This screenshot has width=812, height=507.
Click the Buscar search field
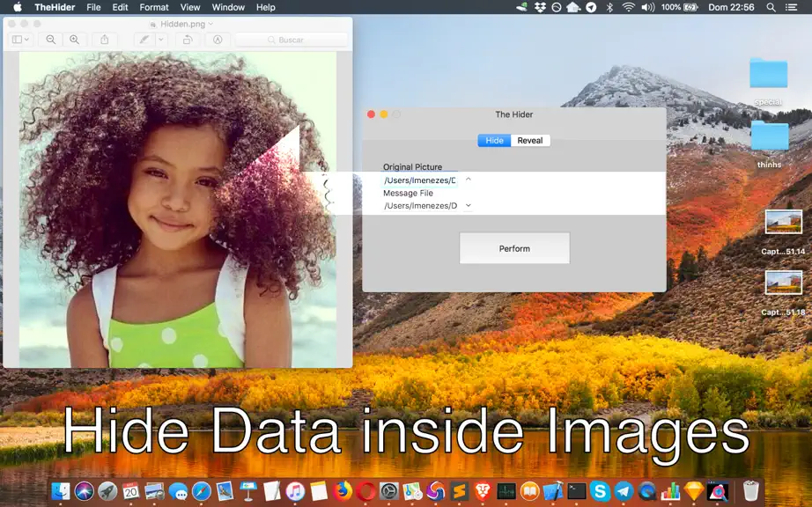tap(292, 40)
